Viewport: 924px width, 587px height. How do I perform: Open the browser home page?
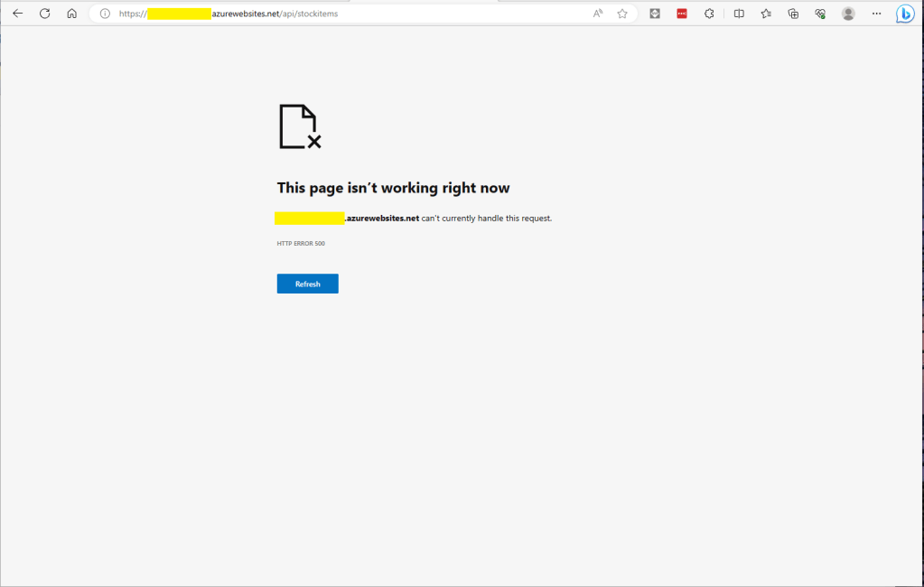tap(71, 14)
